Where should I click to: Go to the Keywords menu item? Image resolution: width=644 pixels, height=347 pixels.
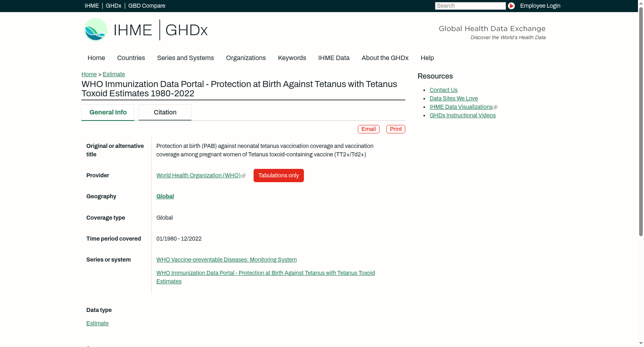point(292,58)
